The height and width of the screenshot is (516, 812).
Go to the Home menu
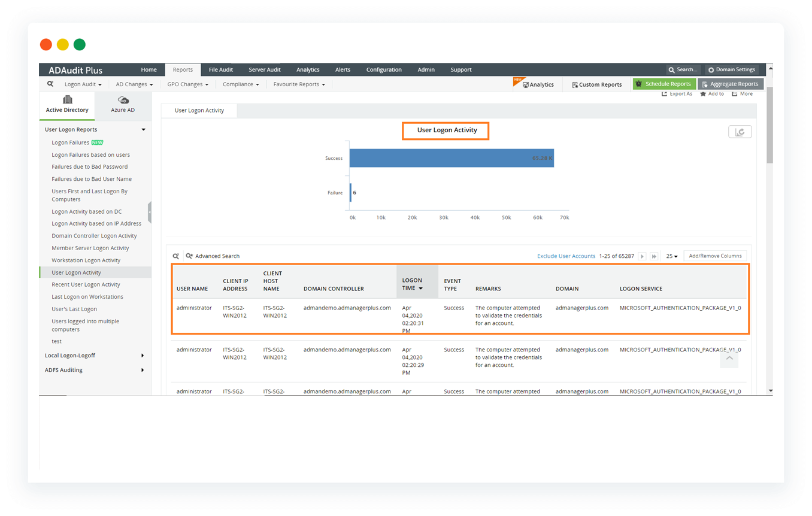pyautogui.click(x=149, y=69)
